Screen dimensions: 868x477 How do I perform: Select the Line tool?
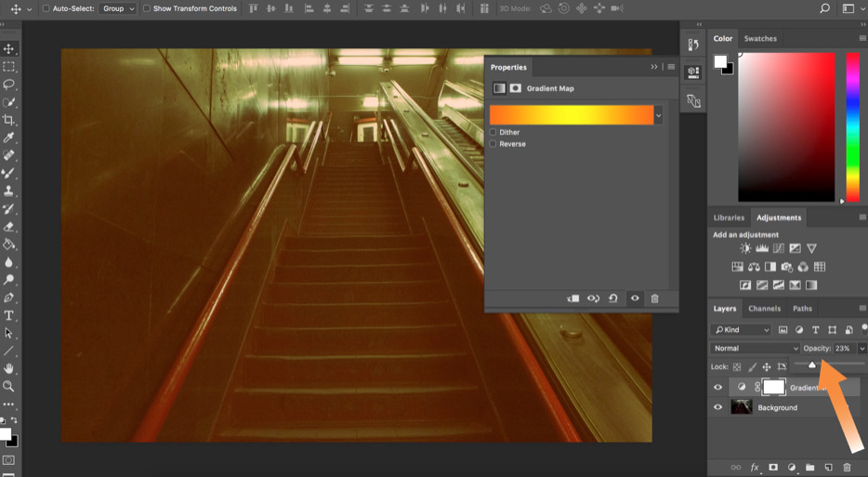point(9,351)
